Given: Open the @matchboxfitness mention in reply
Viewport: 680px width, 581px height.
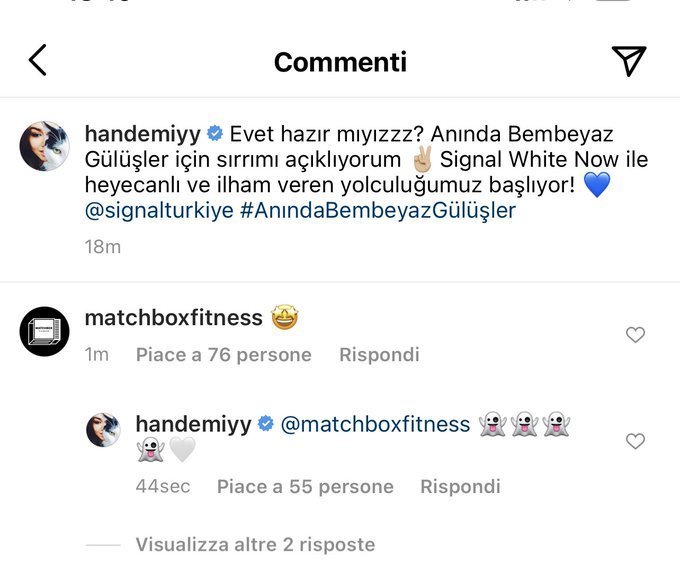Looking at the screenshot, I should pos(376,424).
